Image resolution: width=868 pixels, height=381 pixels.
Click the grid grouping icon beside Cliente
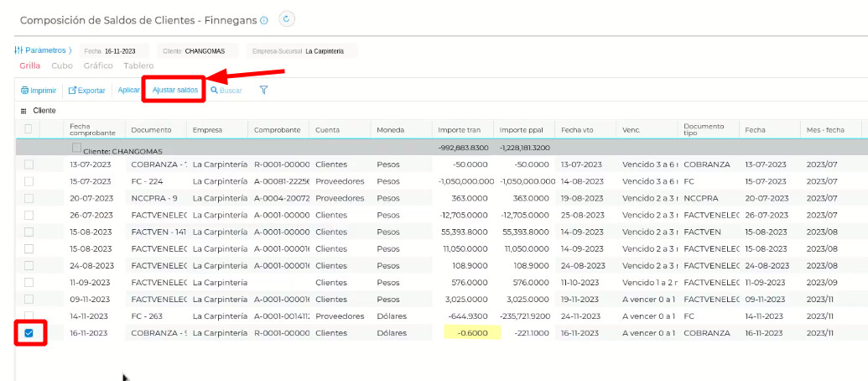(23, 111)
